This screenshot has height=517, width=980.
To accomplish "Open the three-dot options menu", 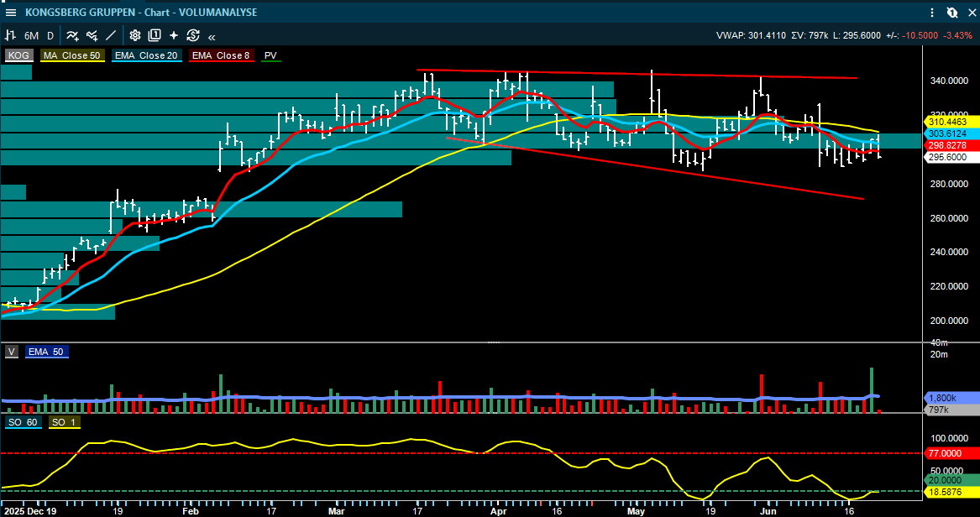I will pos(932,12).
